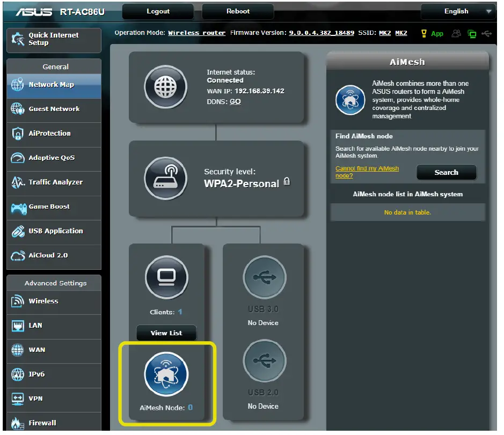The image size is (504, 435).
Task: Open Traffic Analyzer chart icon
Action: 18,182
